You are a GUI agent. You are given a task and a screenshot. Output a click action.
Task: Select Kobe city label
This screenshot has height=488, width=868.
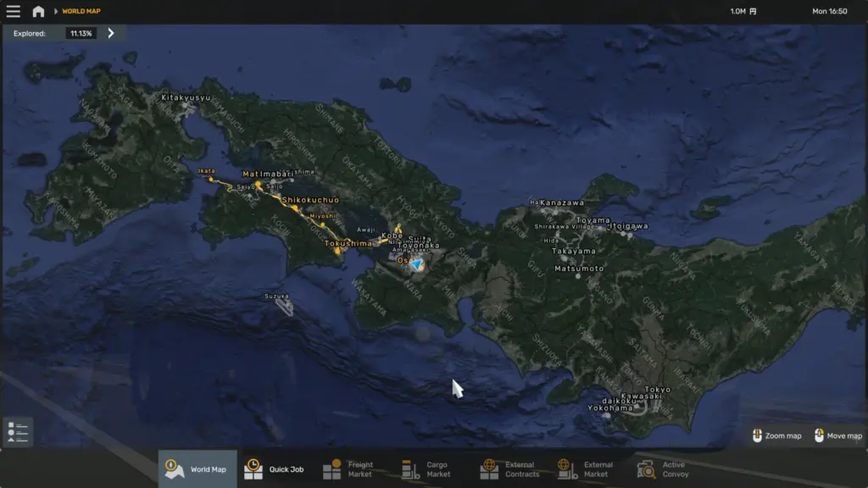click(x=392, y=236)
